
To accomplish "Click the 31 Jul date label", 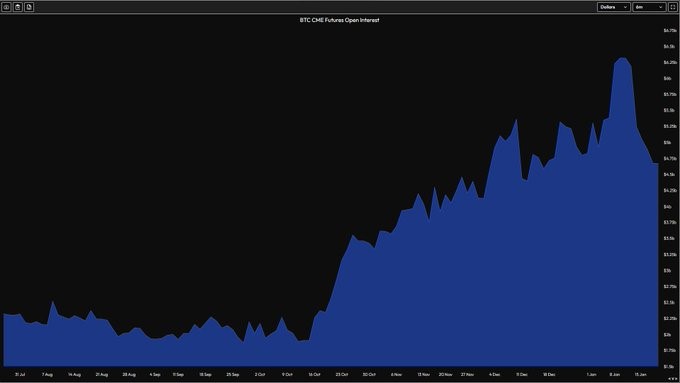I will 20,374.
